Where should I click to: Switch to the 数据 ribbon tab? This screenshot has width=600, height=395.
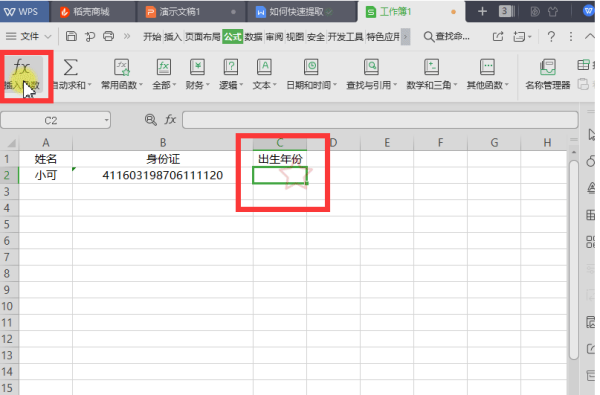click(253, 37)
